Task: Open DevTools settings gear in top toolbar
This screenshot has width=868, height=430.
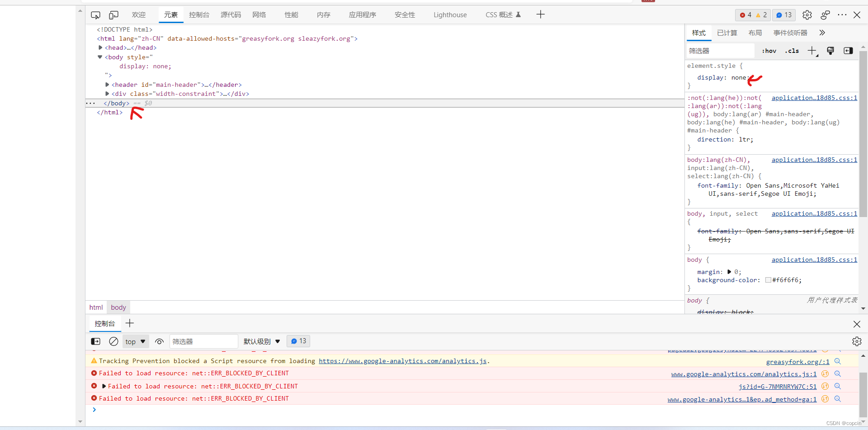Action: point(807,15)
